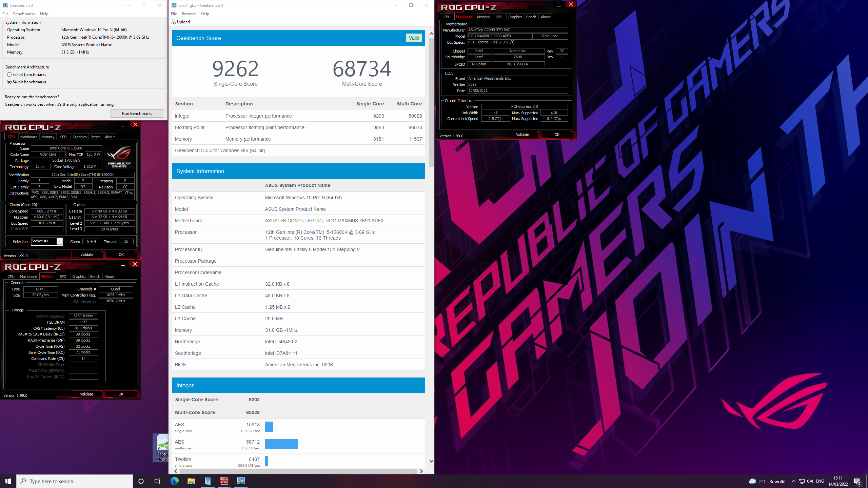
Task: Open SPD tab in Mainboard window
Action: [499, 17]
